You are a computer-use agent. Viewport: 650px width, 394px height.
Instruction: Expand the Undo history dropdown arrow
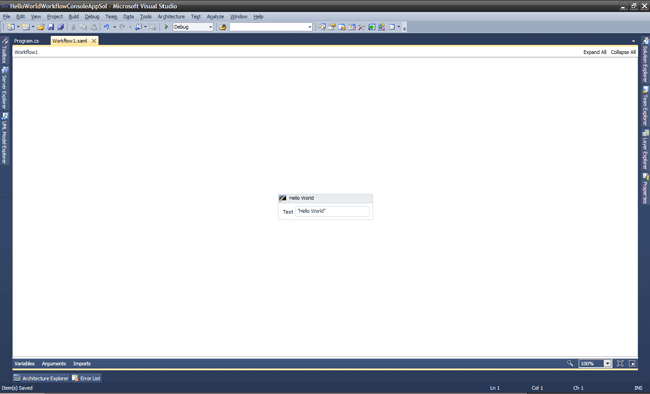(114, 27)
